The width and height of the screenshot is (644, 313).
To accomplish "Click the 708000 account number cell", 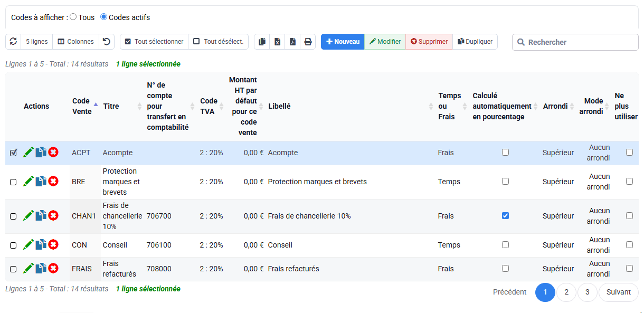I will coord(159,269).
